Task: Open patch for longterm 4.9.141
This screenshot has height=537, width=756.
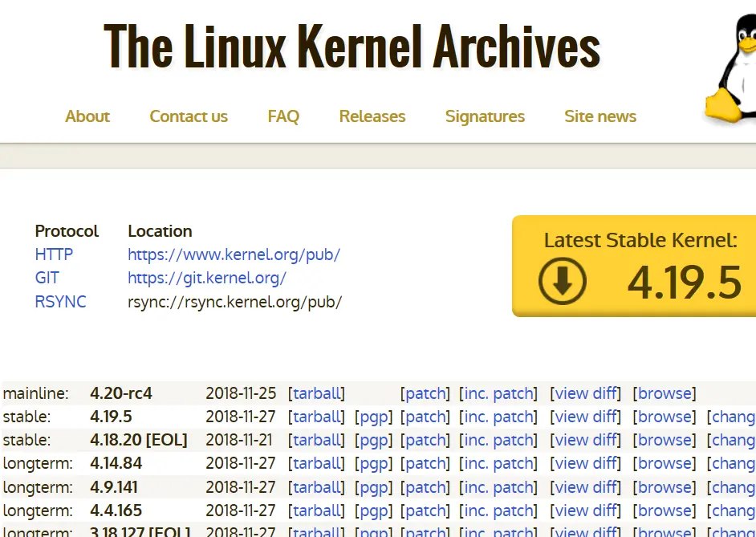Action: pos(425,488)
